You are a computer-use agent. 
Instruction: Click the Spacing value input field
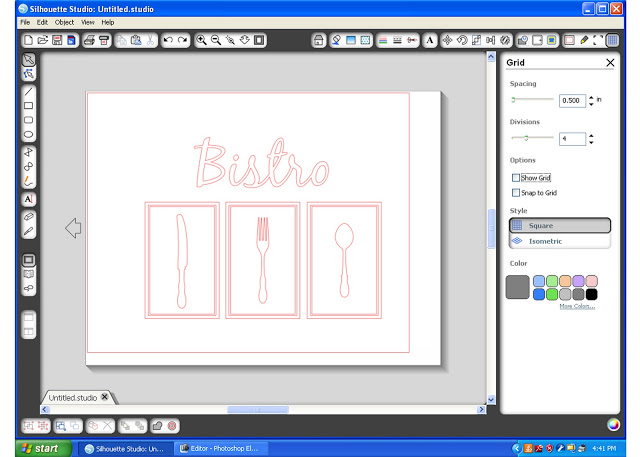[572, 100]
